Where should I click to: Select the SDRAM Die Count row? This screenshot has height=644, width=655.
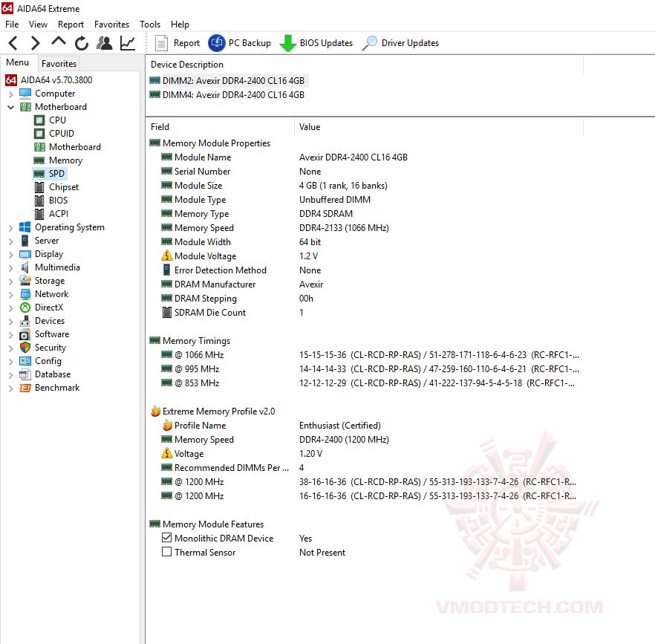pos(363,313)
